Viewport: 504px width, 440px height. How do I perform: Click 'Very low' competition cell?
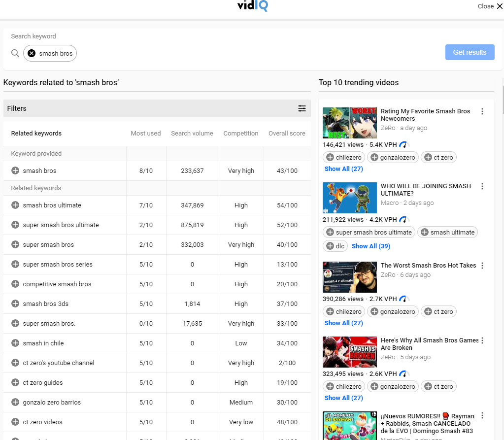[241, 422]
